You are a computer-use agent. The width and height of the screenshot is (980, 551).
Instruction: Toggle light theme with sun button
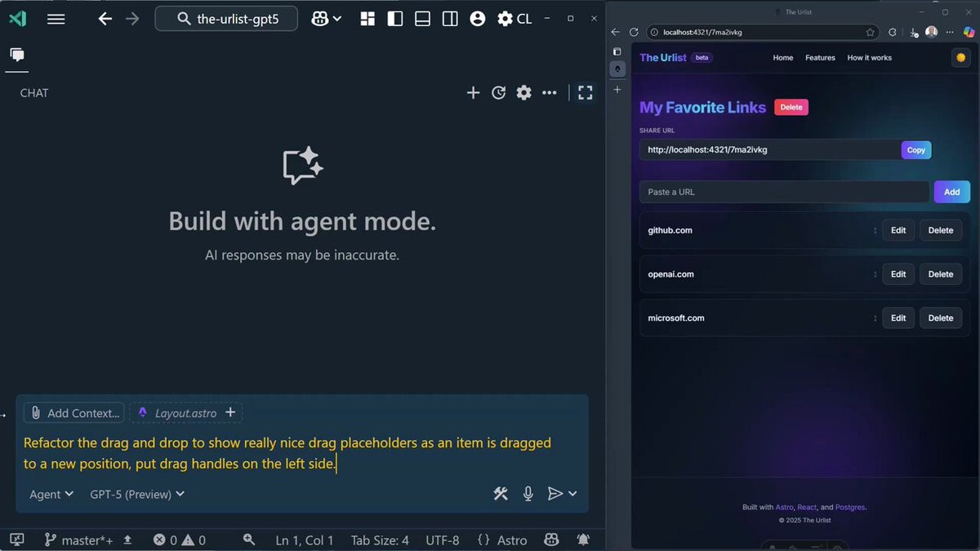(961, 58)
